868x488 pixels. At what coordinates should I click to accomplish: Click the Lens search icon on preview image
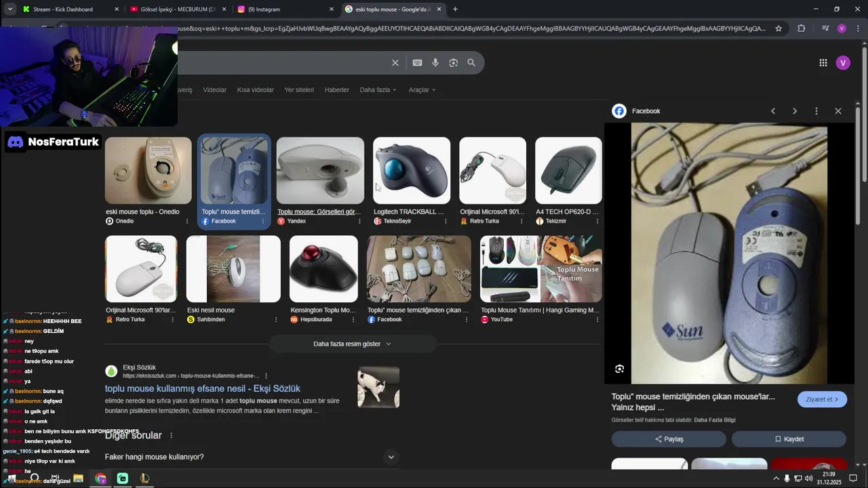pyautogui.click(x=619, y=369)
